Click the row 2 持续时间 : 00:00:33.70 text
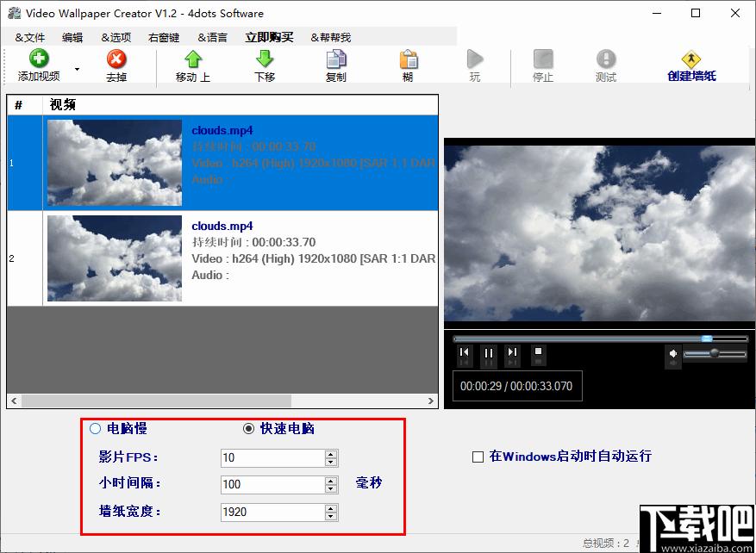The height and width of the screenshot is (553, 756). 253,242
